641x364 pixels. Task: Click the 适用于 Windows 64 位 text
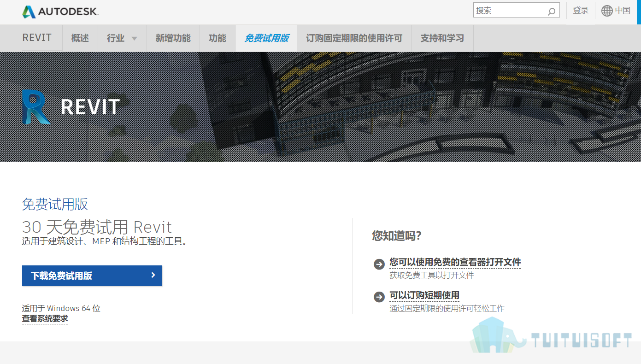(x=61, y=308)
